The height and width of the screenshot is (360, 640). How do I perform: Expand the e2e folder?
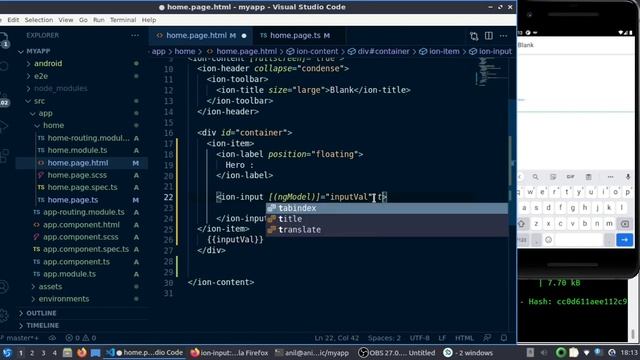(41, 76)
